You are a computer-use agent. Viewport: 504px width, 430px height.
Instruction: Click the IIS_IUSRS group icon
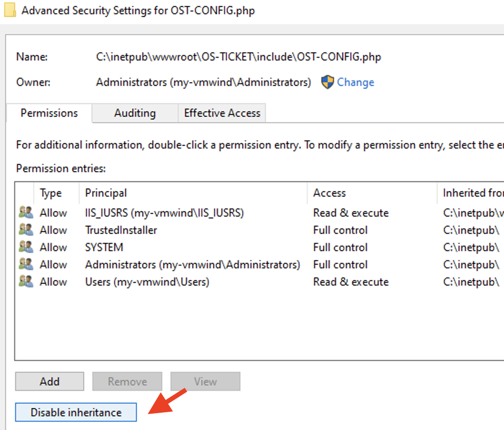[26, 213]
